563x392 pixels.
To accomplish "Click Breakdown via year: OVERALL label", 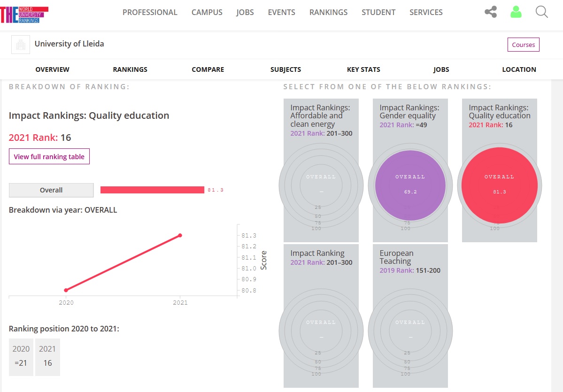I will [x=63, y=210].
